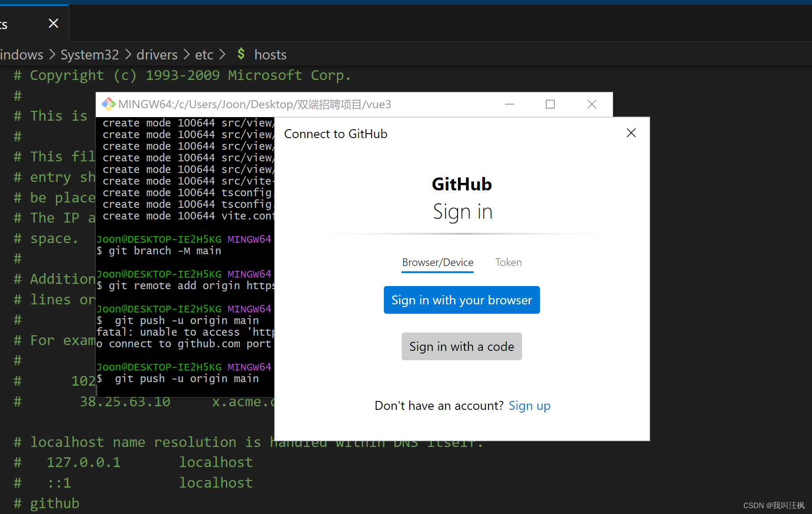The image size is (812, 514).
Task: Switch to the Token tab
Action: click(x=508, y=262)
